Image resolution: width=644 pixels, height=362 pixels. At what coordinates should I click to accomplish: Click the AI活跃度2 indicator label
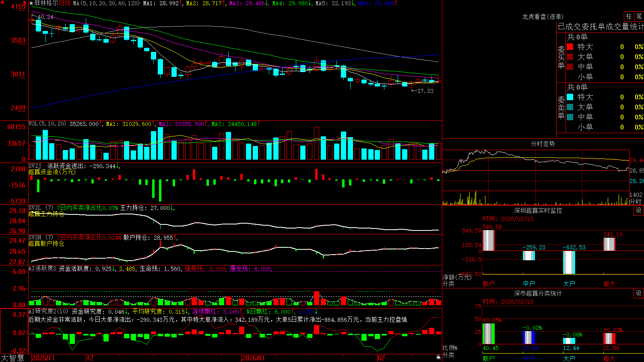[x=43, y=269]
